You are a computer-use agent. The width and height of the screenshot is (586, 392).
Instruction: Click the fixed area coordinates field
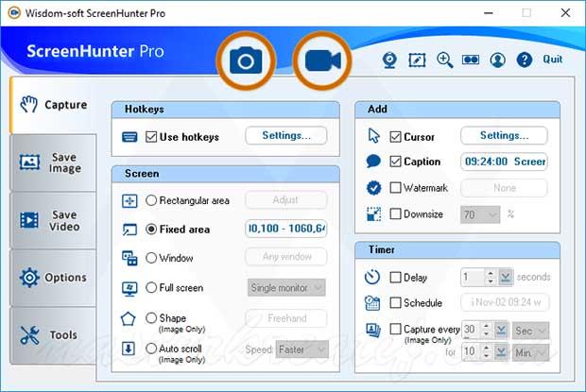[286, 229]
